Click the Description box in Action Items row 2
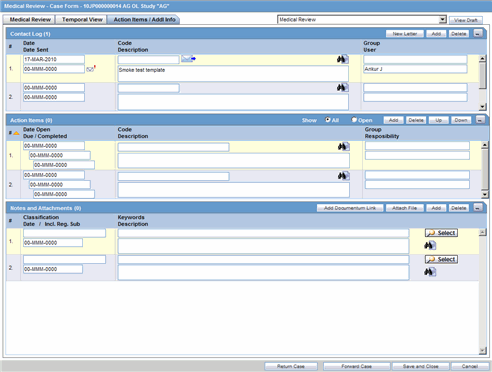 [234, 190]
